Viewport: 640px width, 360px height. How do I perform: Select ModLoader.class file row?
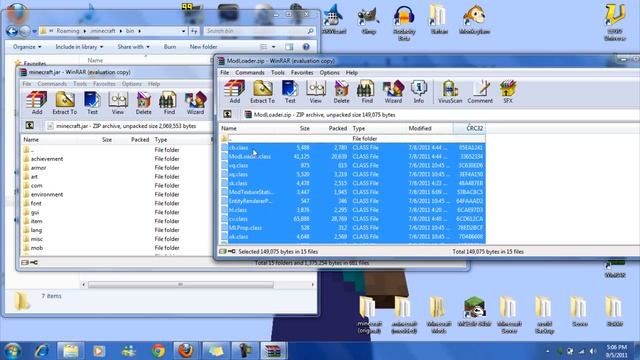(353, 156)
